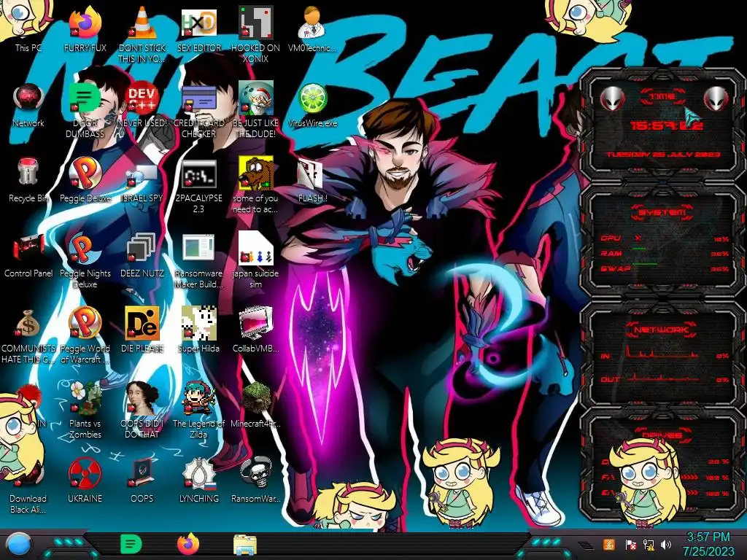Click the IN network traffic graph

click(664, 352)
